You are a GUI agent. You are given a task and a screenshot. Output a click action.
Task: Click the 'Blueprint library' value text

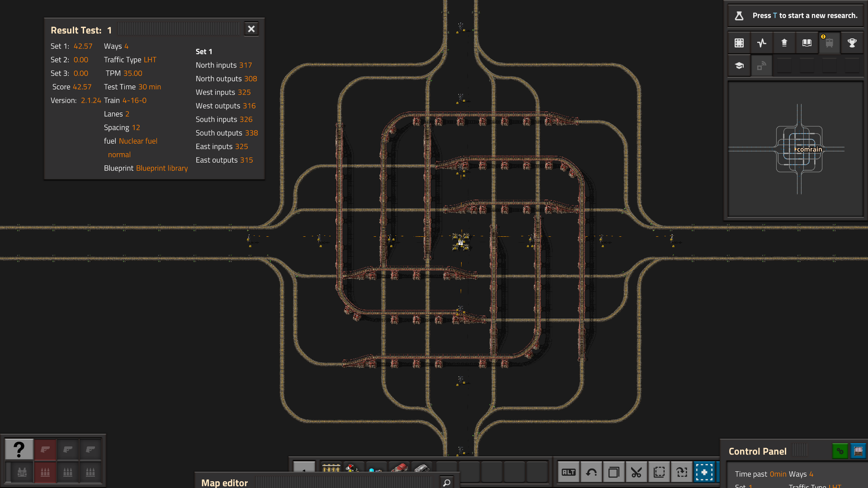(162, 168)
